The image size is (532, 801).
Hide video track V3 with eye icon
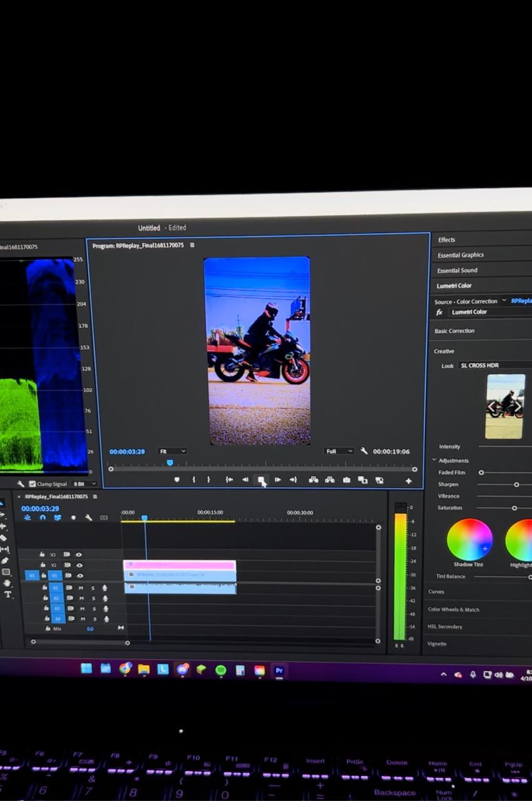79,554
